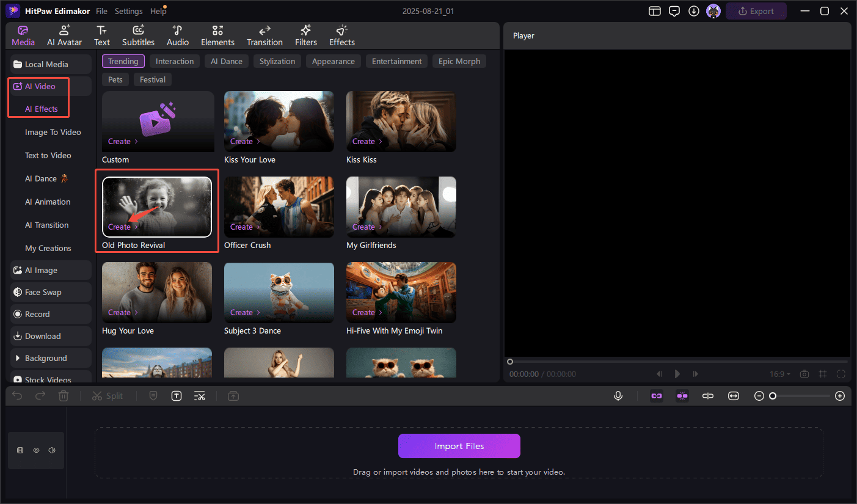Open the My Girlfriends template thumbnail

tap(401, 207)
